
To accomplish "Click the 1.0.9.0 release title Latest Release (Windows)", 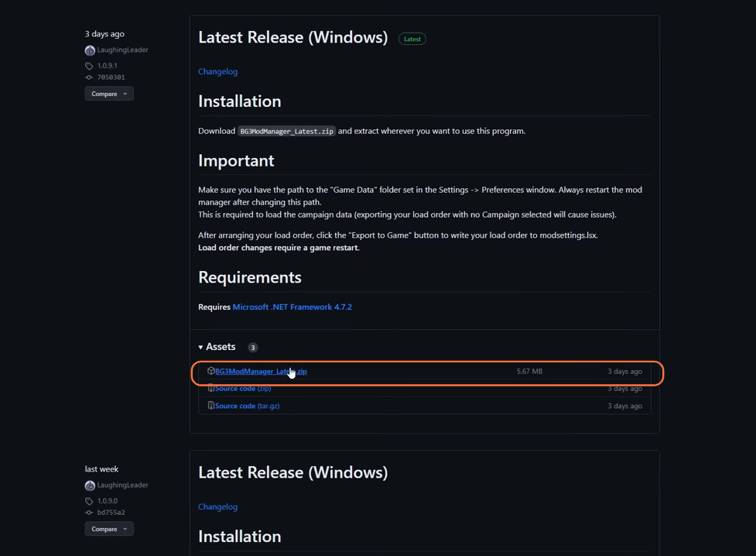I will [293, 472].
